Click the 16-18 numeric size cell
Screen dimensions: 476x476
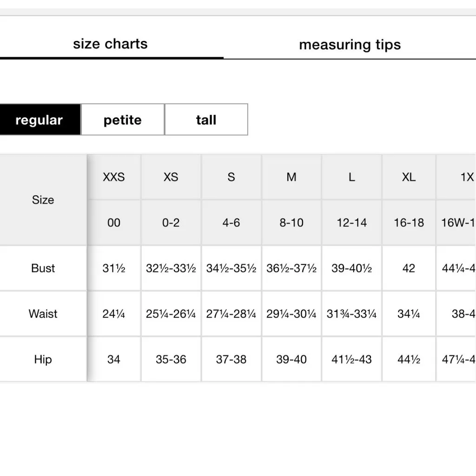(x=409, y=223)
